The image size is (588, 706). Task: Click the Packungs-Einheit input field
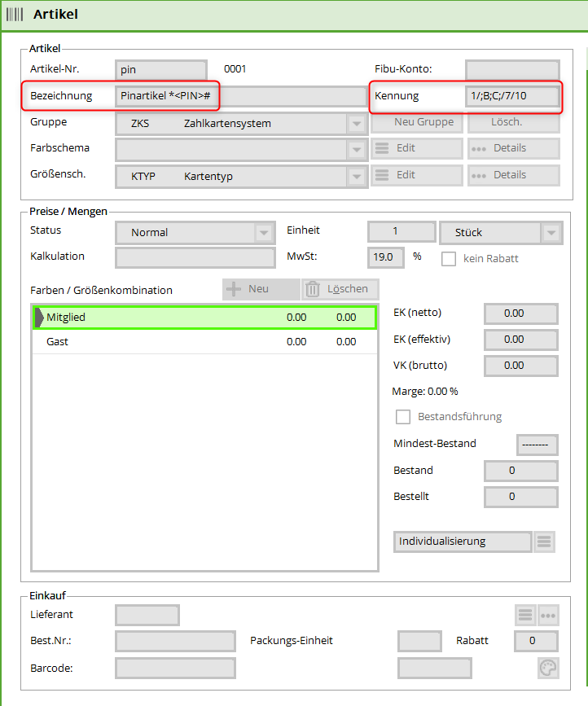[419, 641]
